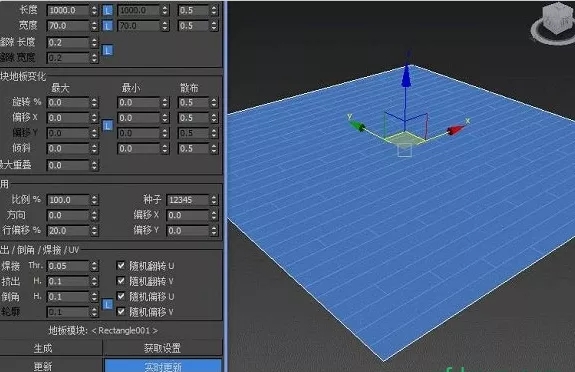Image resolution: width=575 pixels, height=372 pixels.
Task: Click the spinner arrows of the 种子 field
Action: pyautogui.click(x=214, y=200)
